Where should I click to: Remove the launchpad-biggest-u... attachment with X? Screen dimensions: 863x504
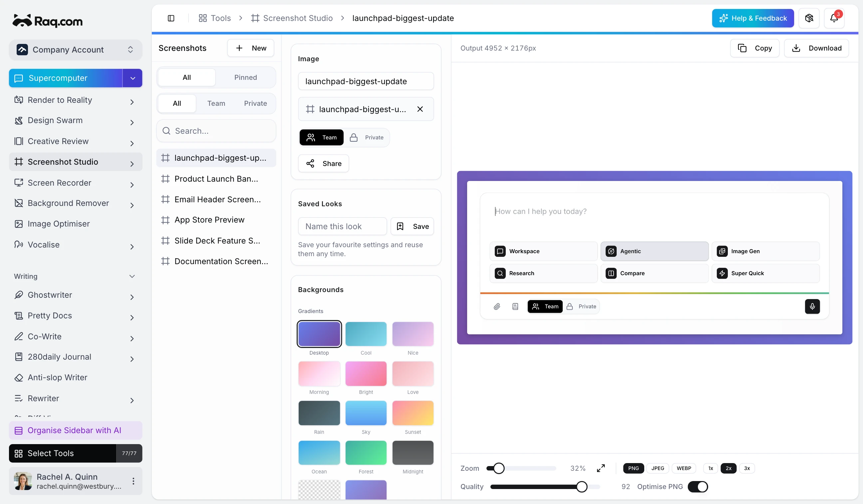coord(420,109)
